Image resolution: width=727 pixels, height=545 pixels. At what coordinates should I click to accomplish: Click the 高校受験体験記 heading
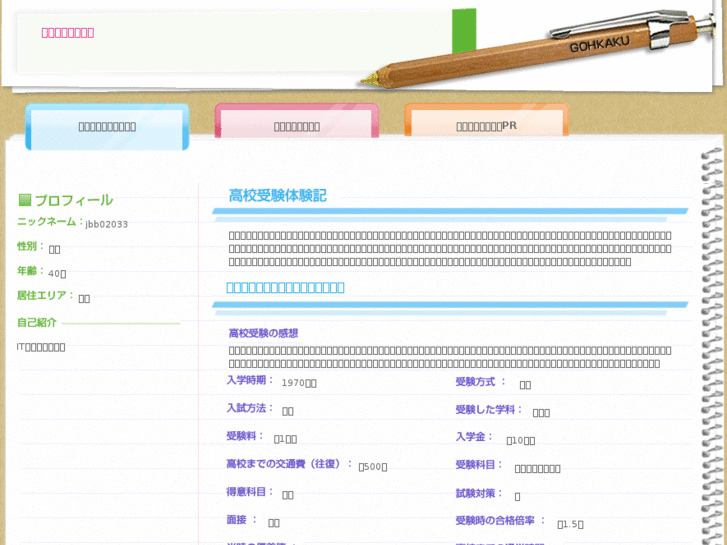click(278, 196)
